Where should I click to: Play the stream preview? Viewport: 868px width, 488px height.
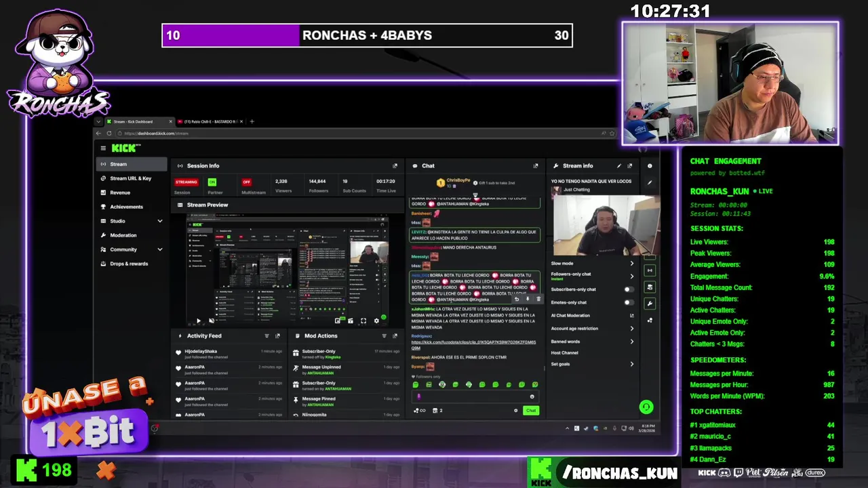click(199, 321)
